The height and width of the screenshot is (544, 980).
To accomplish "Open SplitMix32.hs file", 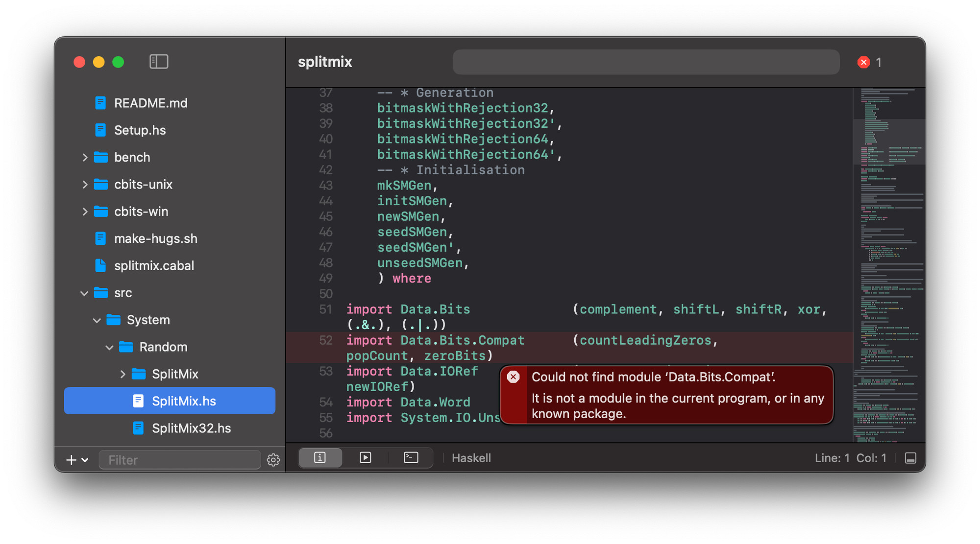I will point(191,428).
